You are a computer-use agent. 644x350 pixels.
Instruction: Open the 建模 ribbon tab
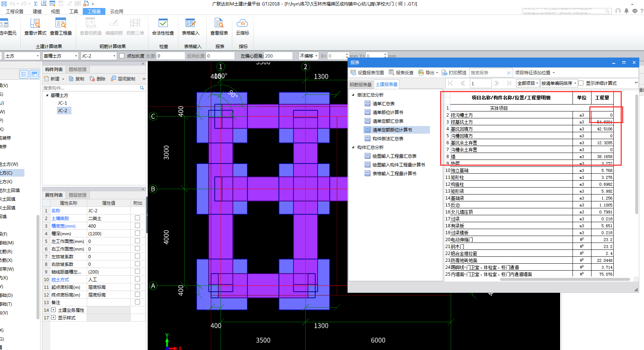point(37,11)
